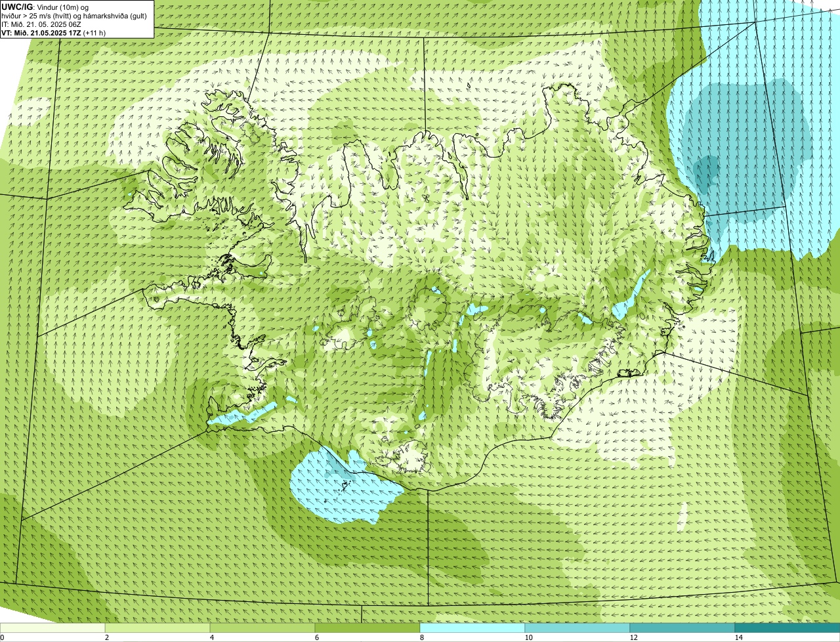This screenshot has width=840, height=642.
Task: Click the '12' tick label on the color scale
Action: (x=633, y=637)
